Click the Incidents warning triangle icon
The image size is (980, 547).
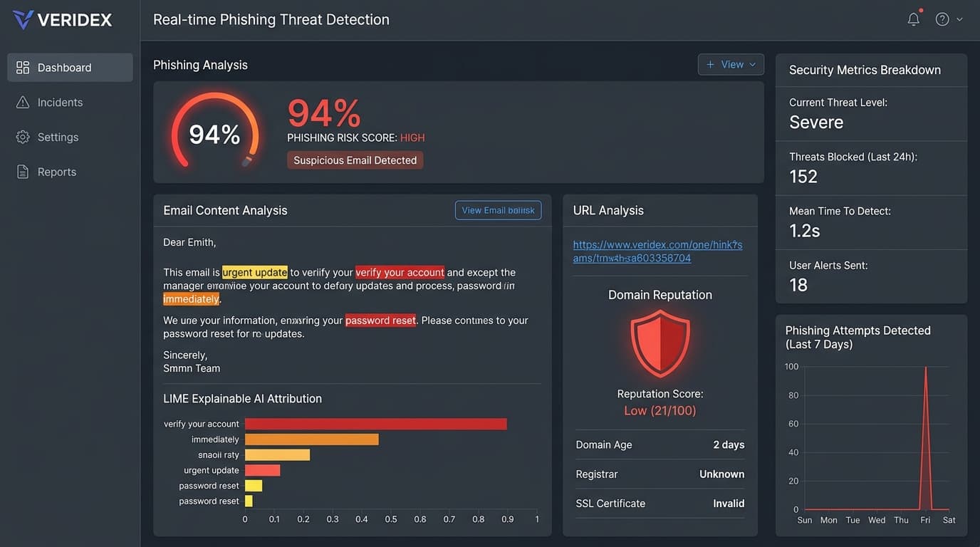click(23, 103)
